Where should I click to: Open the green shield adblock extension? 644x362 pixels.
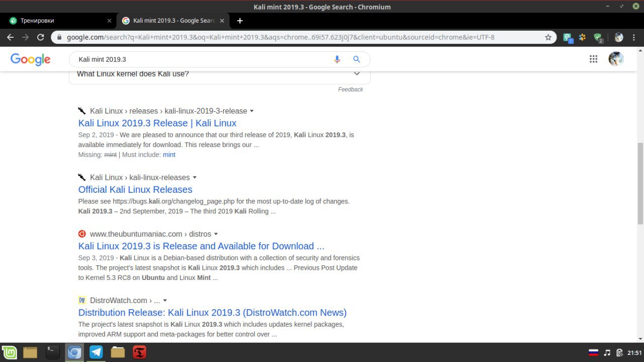point(598,38)
